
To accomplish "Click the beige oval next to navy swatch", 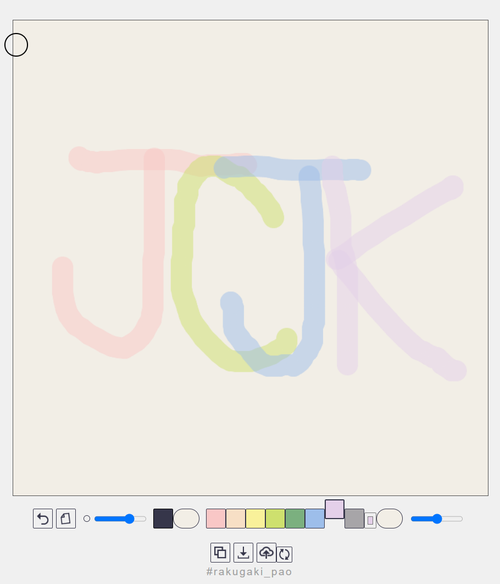I will [x=187, y=518].
